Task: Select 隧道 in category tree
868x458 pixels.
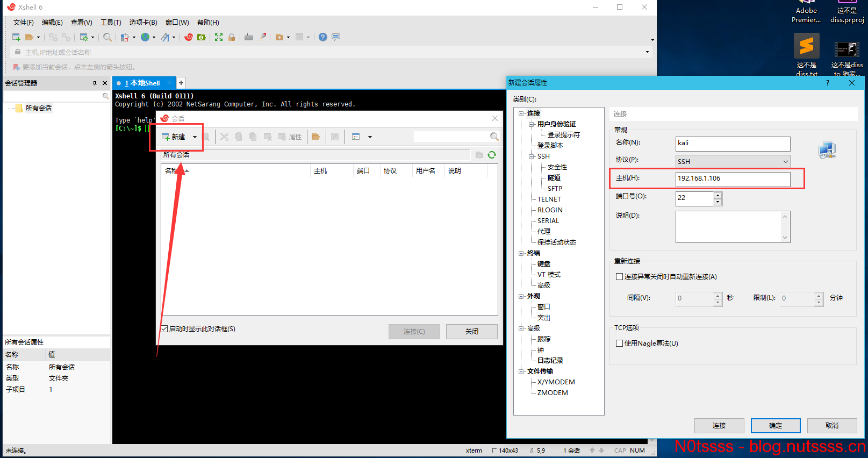Action: click(x=554, y=177)
